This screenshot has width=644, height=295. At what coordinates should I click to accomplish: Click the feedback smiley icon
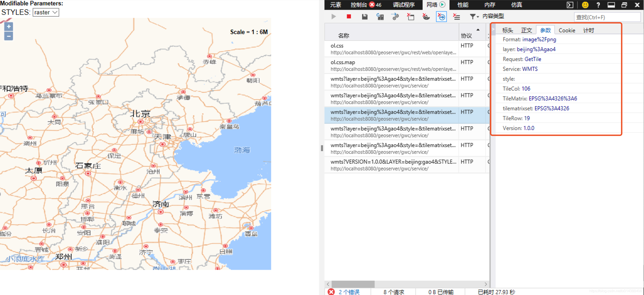[x=586, y=5]
